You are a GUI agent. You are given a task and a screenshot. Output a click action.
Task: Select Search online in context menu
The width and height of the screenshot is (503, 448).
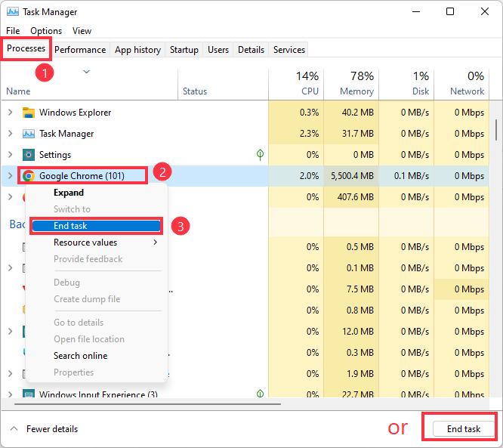(80, 356)
